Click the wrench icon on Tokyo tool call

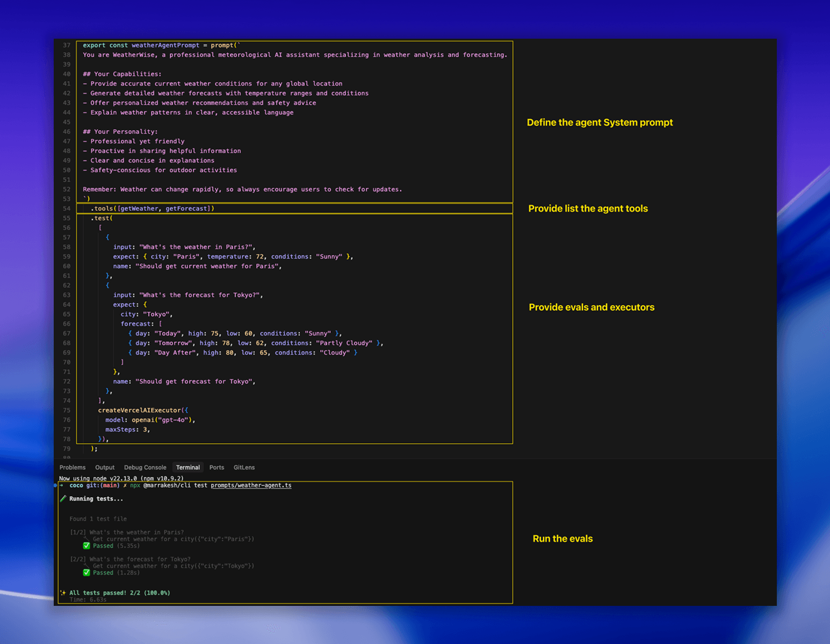[87, 566]
